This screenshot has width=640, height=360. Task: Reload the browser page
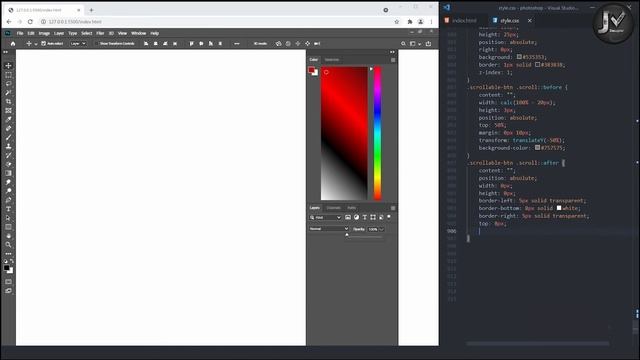pyautogui.click(x=30, y=22)
